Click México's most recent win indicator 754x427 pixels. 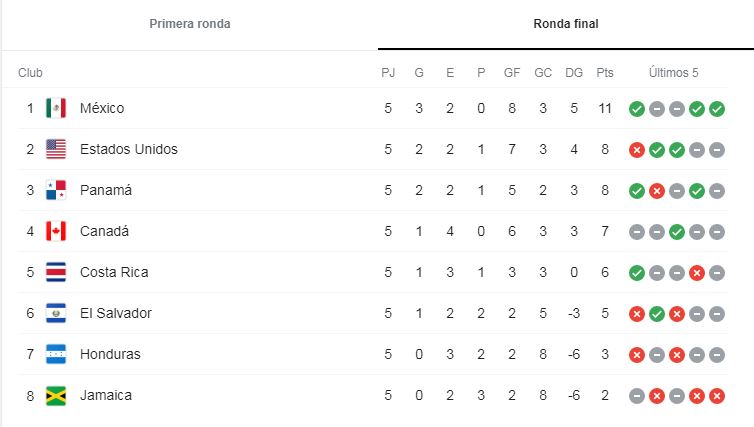(x=716, y=109)
